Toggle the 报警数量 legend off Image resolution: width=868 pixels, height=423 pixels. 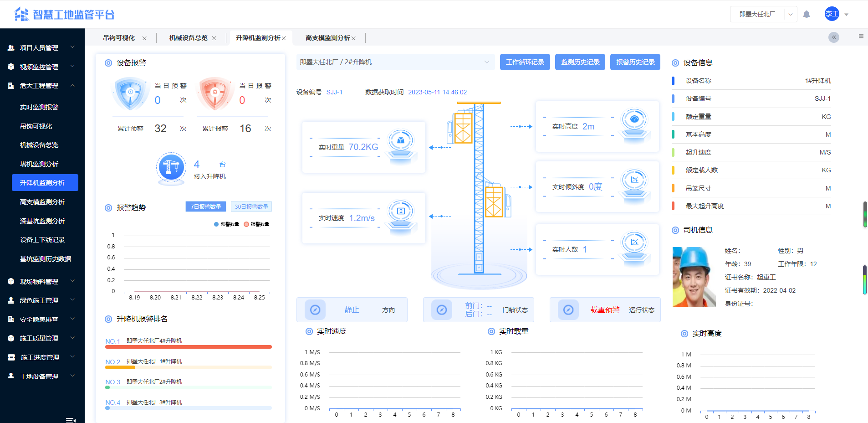257,224
